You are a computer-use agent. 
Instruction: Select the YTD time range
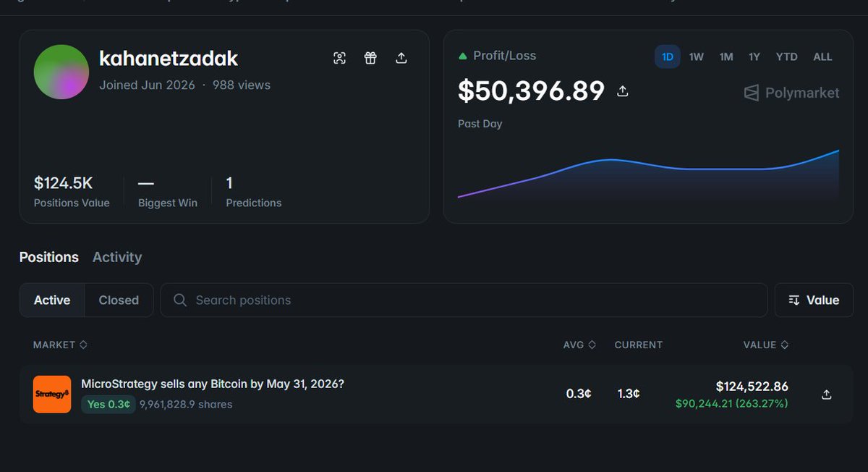click(787, 56)
